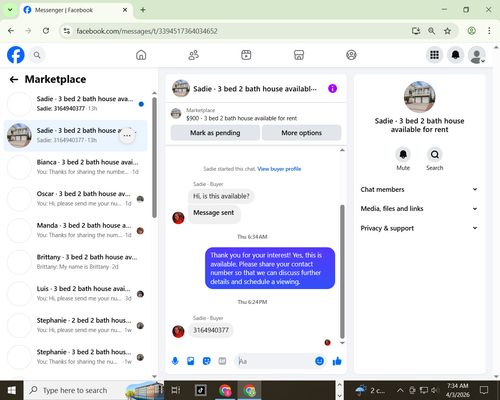This screenshot has height=400, width=500.
Task: Bookmark this page with the star icon
Action: [447, 31]
